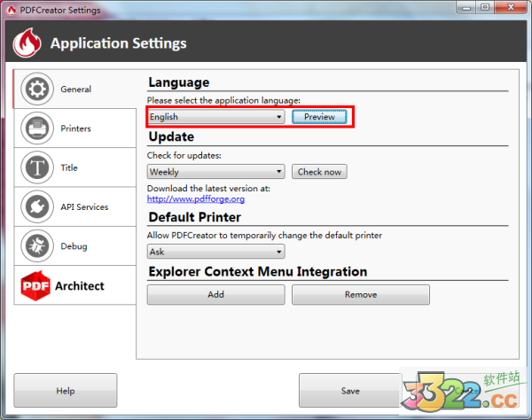Click the 'Check for updates:' label
Image resolution: width=532 pixels, height=420 pixels.
[x=184, y=156]
